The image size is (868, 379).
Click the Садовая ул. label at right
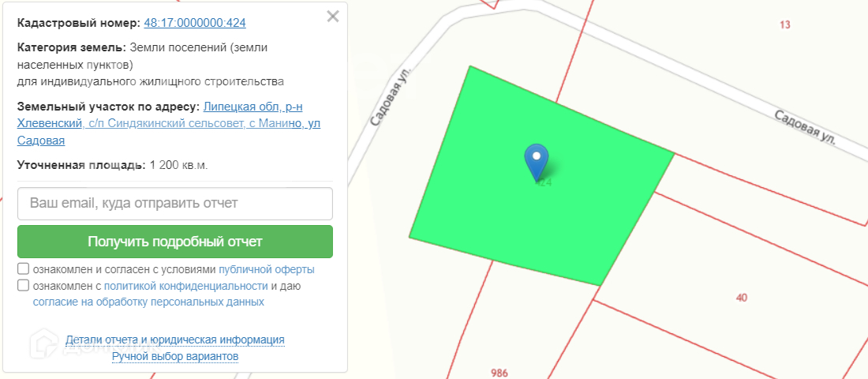tap(804, 128)
